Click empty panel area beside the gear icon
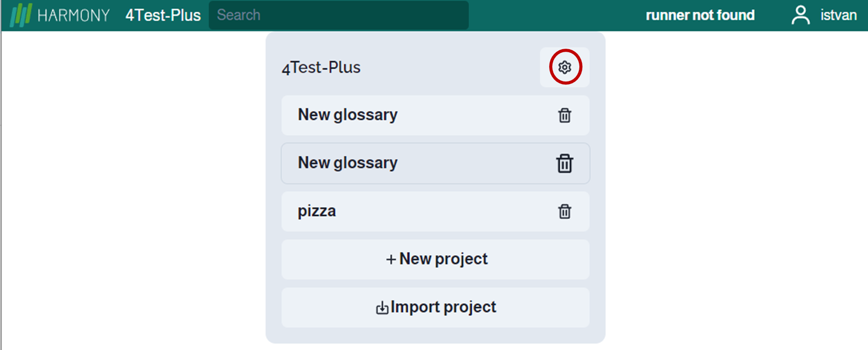 450,67
